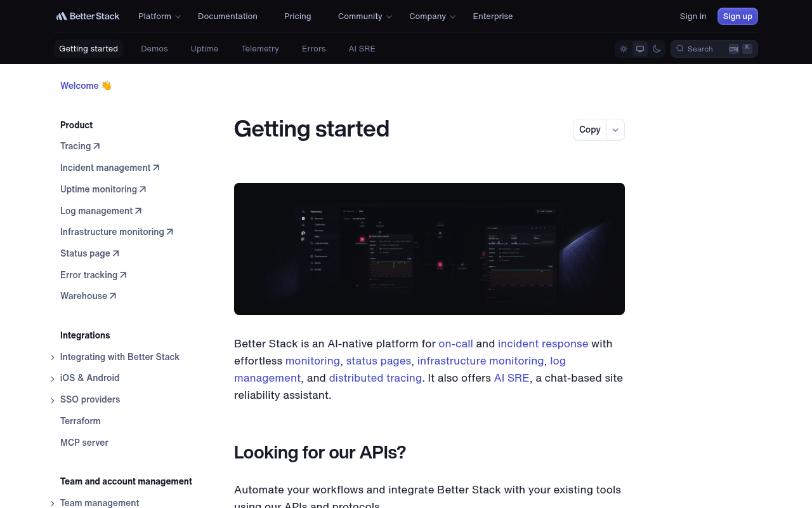Select the Errors tab

pos(313,49)
